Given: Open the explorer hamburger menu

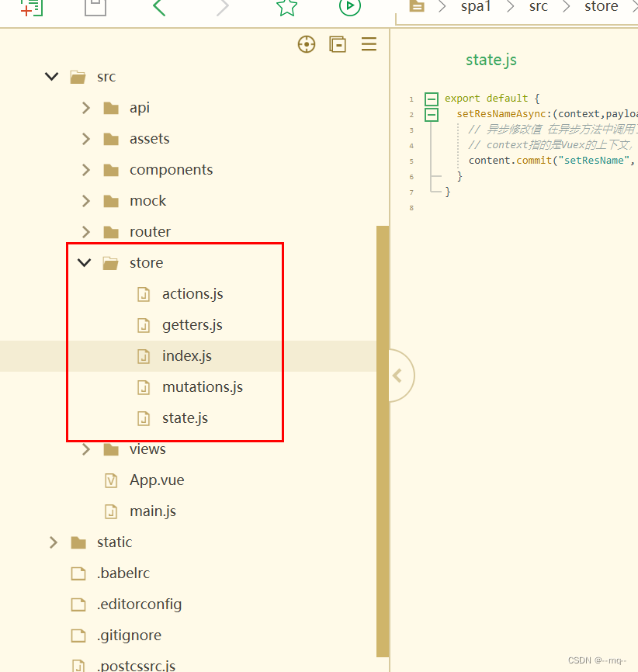Looking at the screenshot, I should (369, 44).
